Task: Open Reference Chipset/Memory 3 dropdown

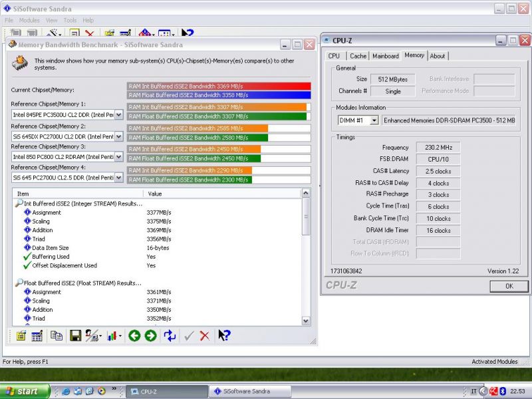Action: (x=118, y=157)
